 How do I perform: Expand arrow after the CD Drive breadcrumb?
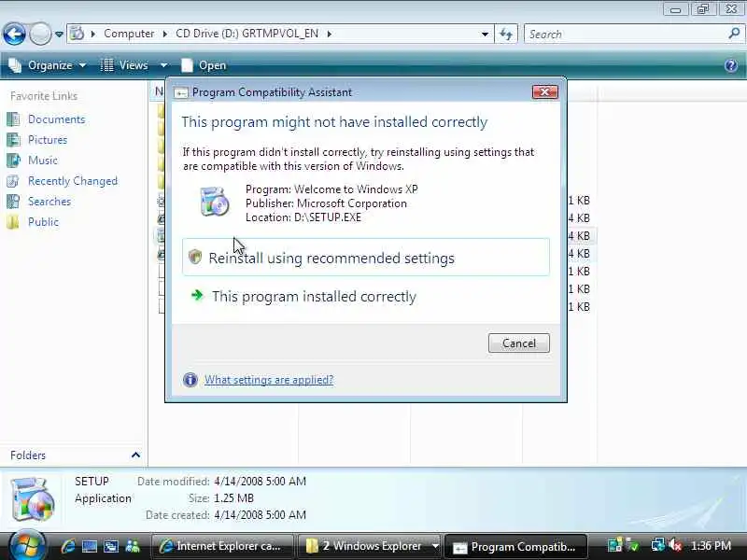[330, 35]
